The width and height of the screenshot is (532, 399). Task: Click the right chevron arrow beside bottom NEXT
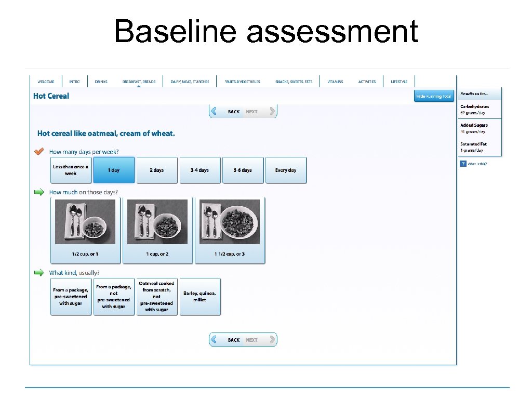272,339
